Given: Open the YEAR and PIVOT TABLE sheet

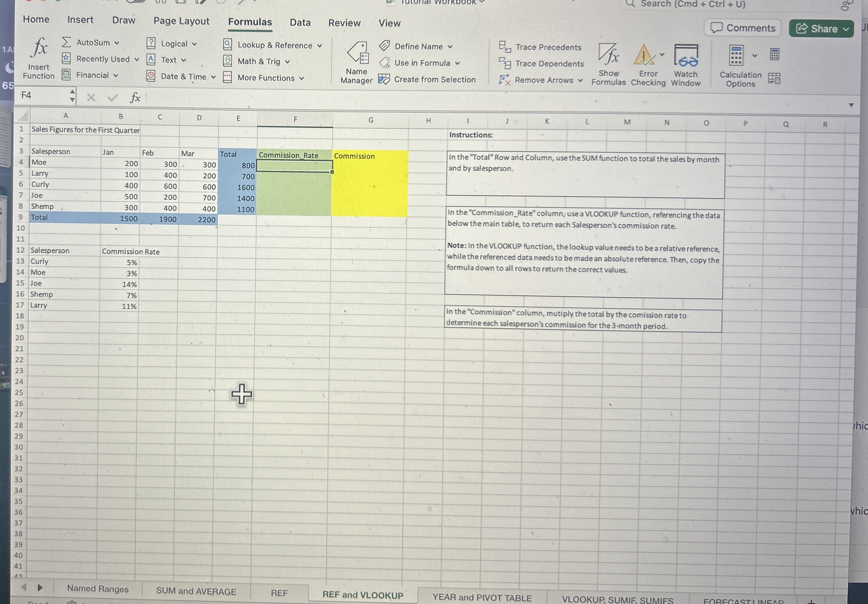Looking at the screenshot, I should tap(482, 598).
